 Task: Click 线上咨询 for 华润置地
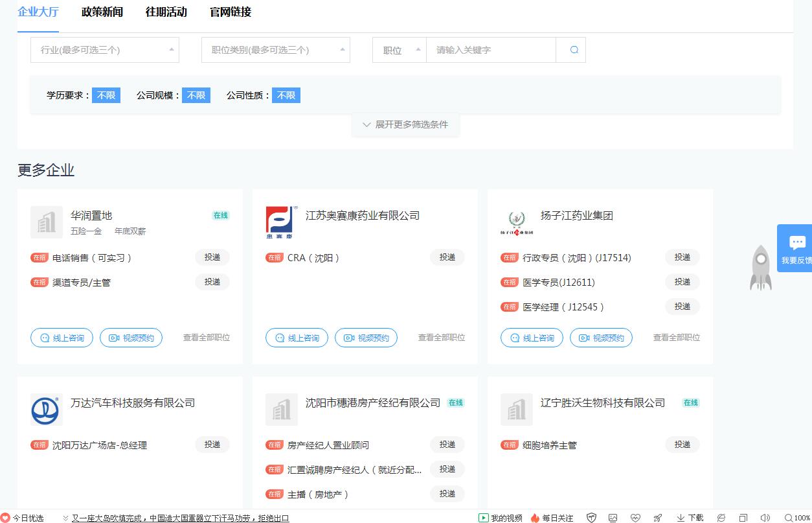click(62, 338)
